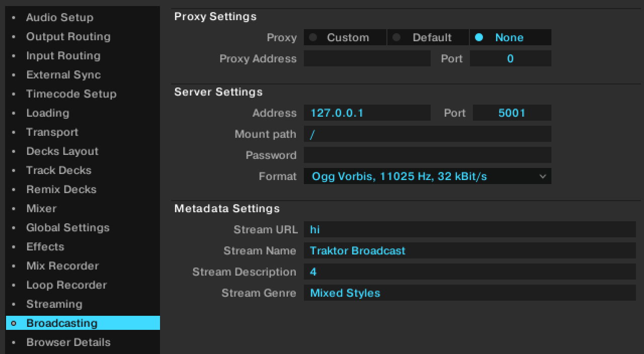Click the server Port field
The width and height of the screenshot is (644, 354).
pyautogui.click(x=512, y=113)
